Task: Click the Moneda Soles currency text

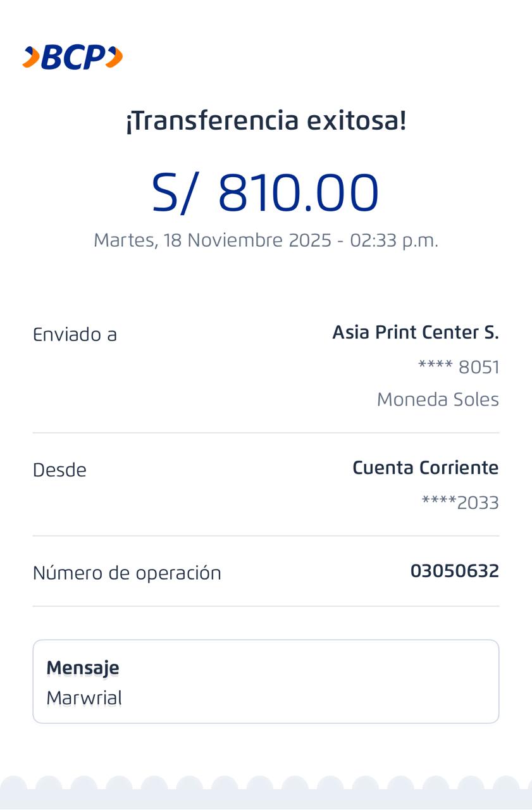Action: click(438, 399)
